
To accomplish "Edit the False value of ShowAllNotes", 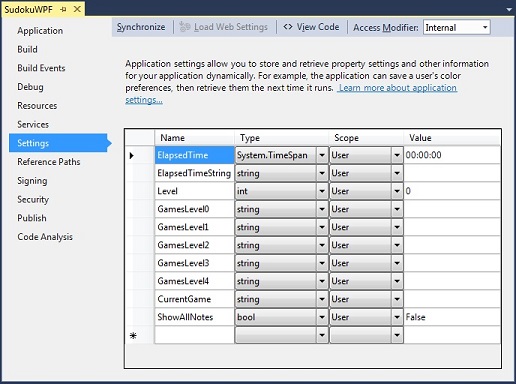I will click(452, 317).
